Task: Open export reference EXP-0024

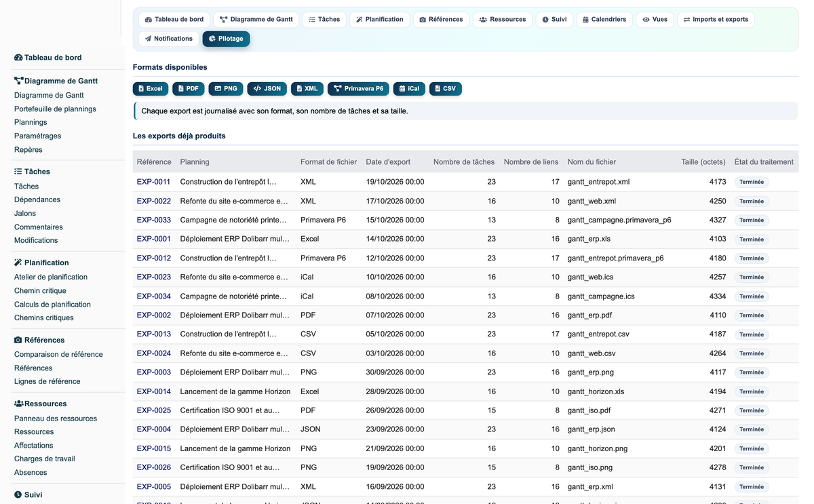Action: point(154,353)
